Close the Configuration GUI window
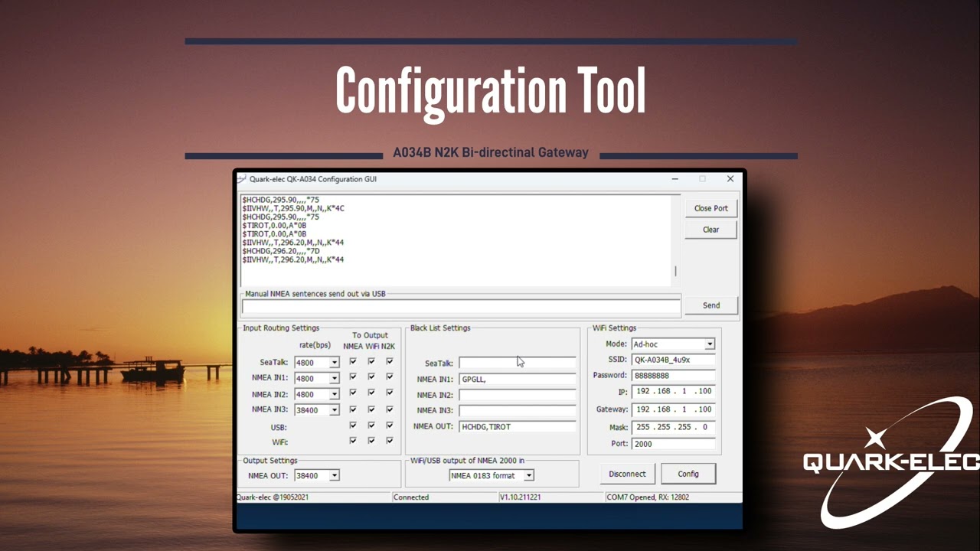980x551 pixels. [x=730, y=179]
